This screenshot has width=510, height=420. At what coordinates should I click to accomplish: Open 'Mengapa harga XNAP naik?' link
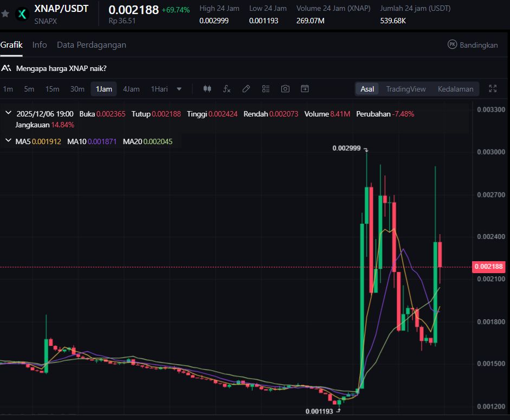[61, 69]
